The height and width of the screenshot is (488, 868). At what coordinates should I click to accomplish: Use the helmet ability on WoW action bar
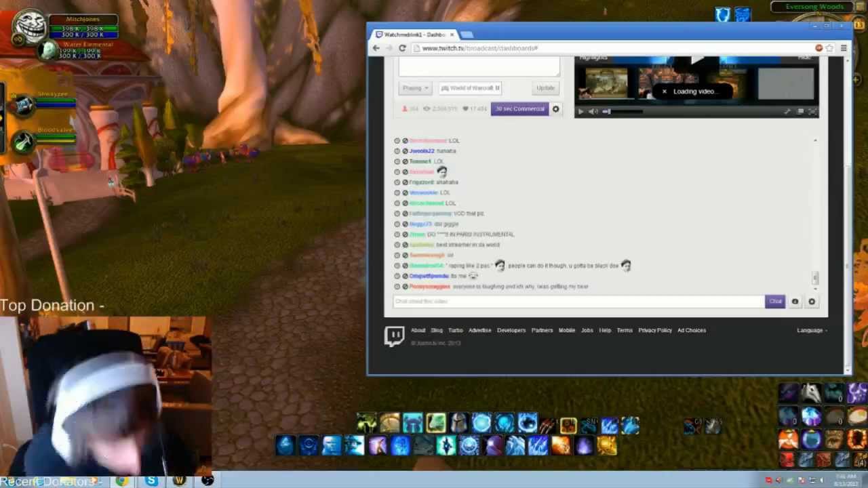(458, 424)
